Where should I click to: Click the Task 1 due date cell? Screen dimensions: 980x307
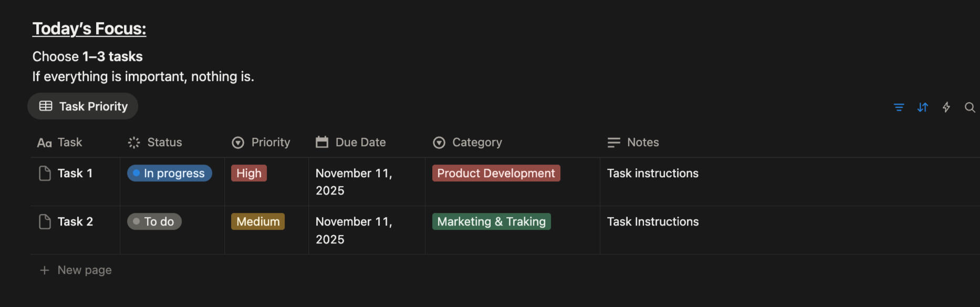(x=354, y=181)
